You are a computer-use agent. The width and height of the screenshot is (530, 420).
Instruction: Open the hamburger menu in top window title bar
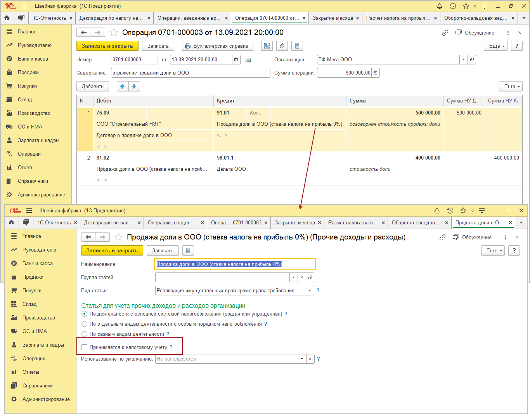[24, 6]
